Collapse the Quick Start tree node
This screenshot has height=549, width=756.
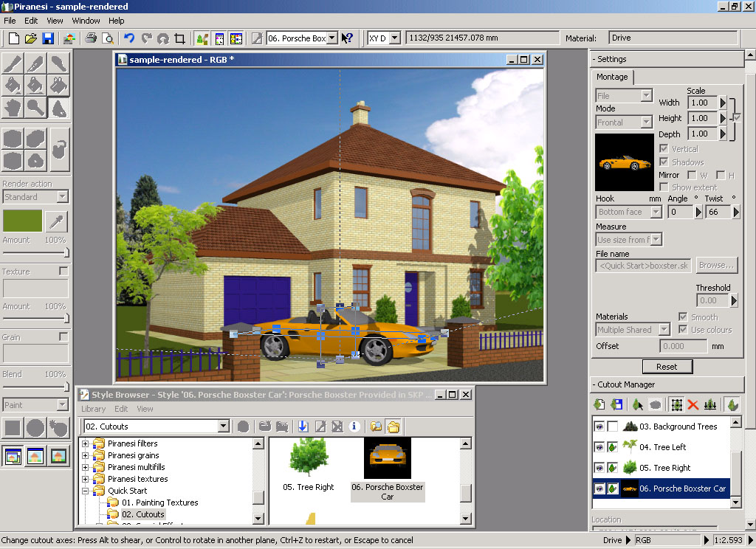[x=86, y=491]
